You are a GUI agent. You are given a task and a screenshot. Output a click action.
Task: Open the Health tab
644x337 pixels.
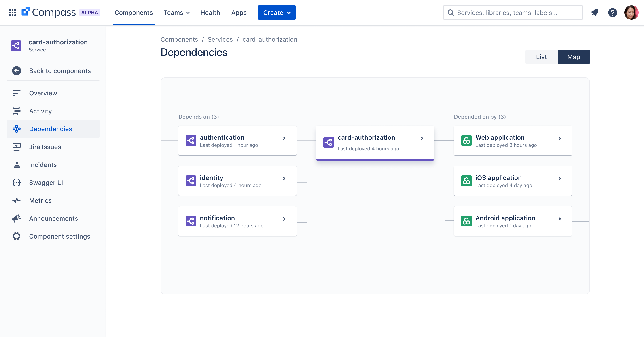[210, 13]
